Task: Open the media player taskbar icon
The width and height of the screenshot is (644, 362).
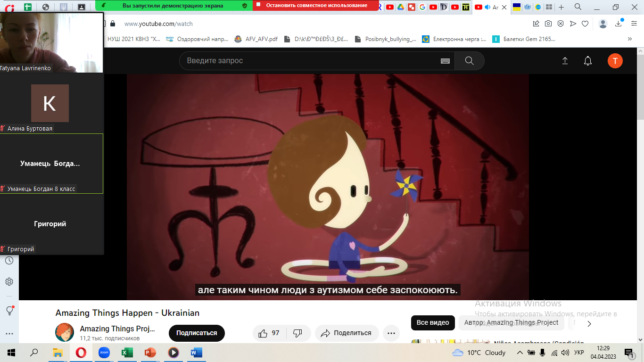Action: [173, 353]
